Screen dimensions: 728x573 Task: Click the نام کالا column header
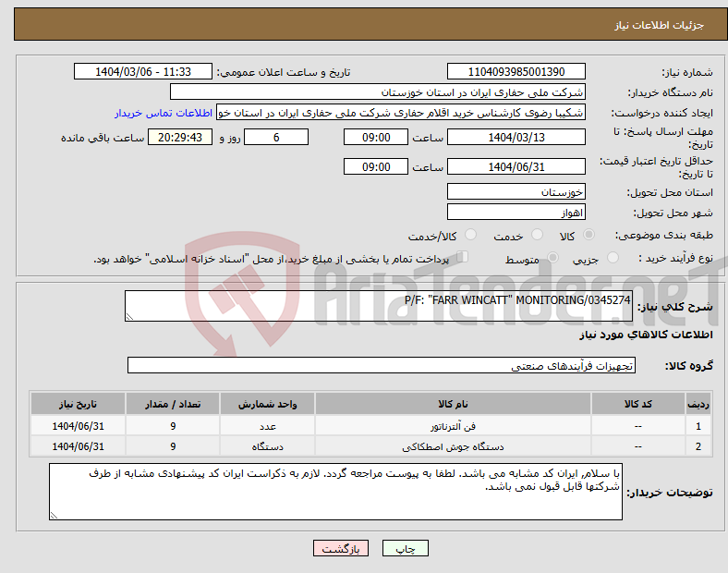pyautogui.click(x=453, y=404)
